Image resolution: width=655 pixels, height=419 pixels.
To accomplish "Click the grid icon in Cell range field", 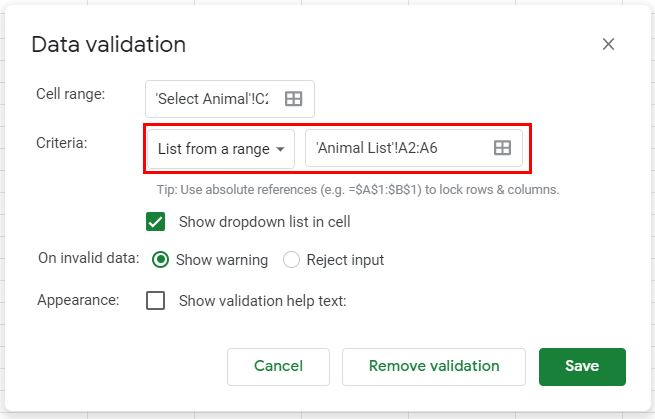I will pyautogui.click(x=293, y=98).
